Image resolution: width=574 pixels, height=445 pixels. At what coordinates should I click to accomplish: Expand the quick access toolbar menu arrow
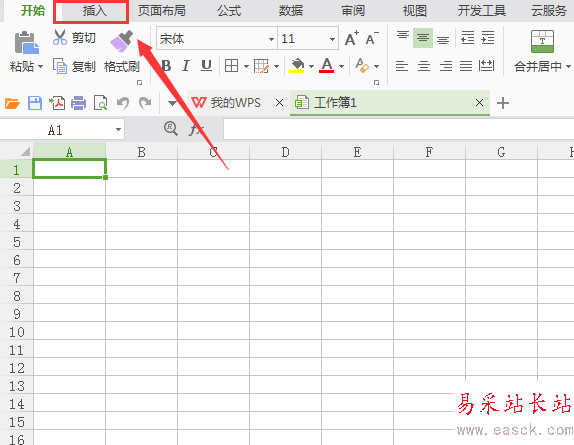pyautogui.click(x=172, y=103)
